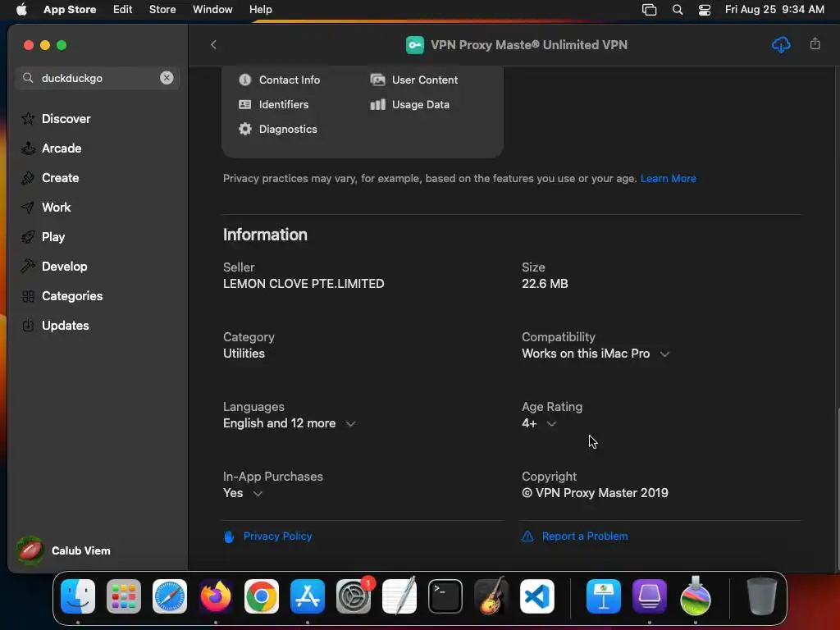Open Keynote from the Dock
Image resolution: width=840 pixels, height=630 pixels.
tap(604, 596)
